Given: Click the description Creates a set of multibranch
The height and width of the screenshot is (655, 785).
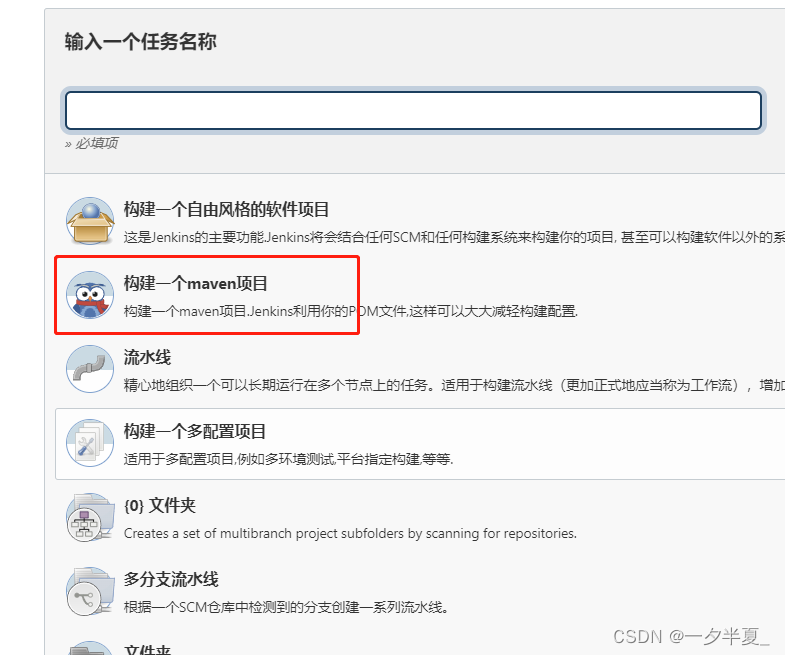Looking at the screenshot, I should [x=350, y=533].
